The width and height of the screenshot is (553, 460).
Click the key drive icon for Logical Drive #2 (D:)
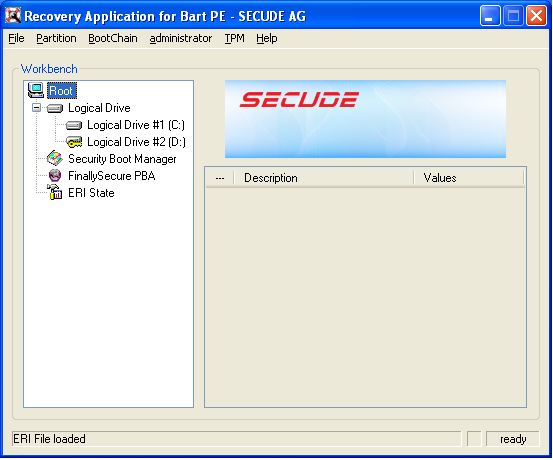click(74, 142)
